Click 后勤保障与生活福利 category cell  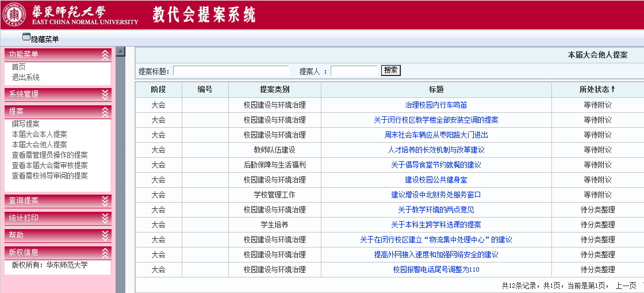click(274, 165)
